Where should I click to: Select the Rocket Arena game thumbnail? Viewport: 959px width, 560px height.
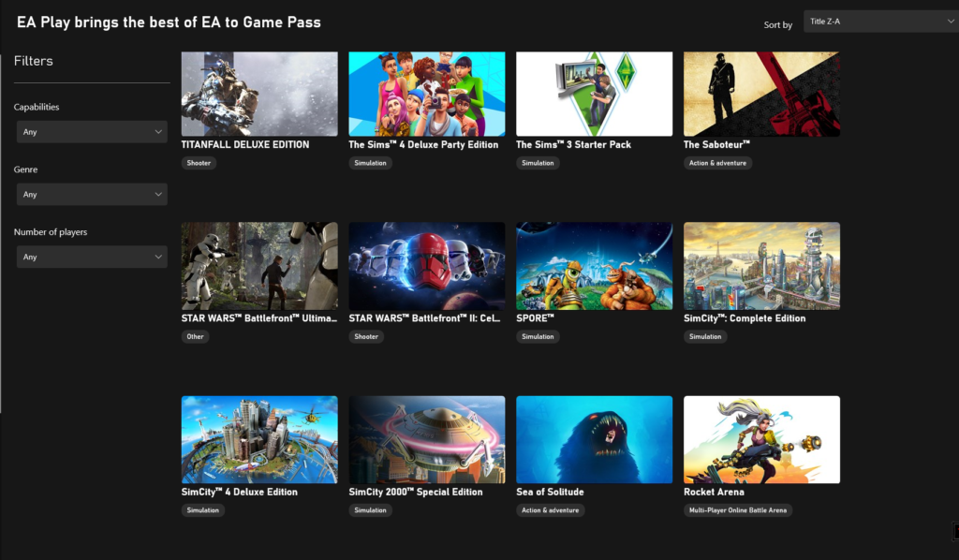[761, 439]
